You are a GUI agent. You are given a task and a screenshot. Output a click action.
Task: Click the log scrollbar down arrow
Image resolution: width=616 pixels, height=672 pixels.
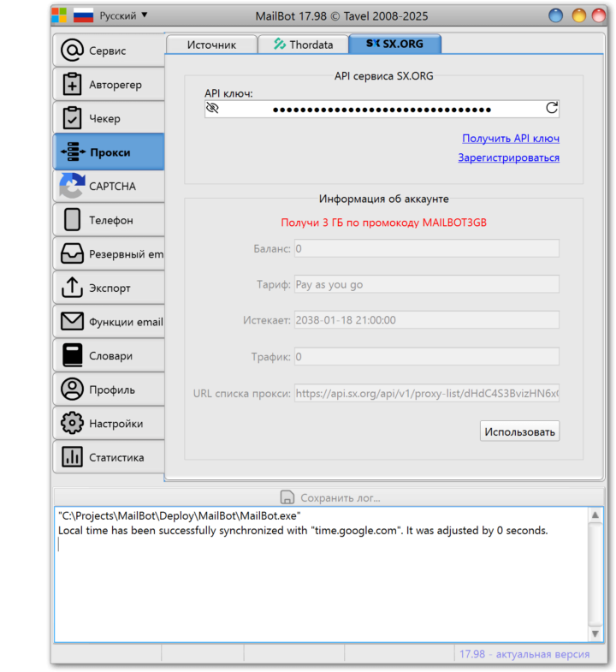pyautogui.click(x=596, y=634)
